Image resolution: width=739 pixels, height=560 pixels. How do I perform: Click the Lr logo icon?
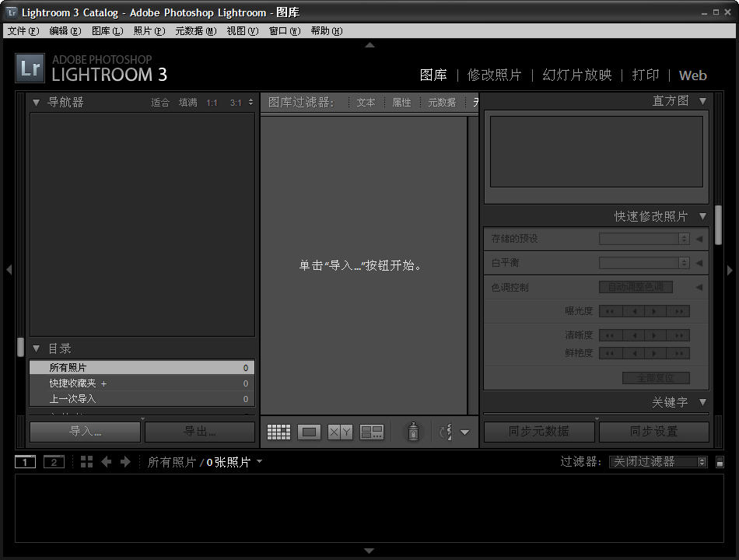tap(30, 68)
